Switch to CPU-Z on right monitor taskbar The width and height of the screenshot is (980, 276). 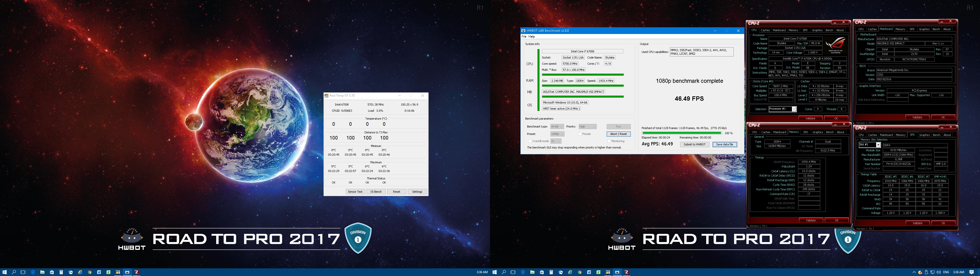point(627,272)
